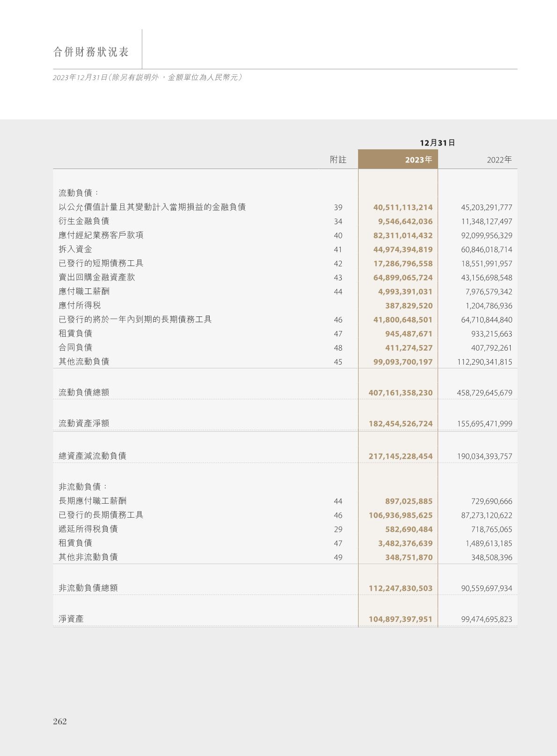Click note 45 beside 其他流動負債

pos(338,362)
